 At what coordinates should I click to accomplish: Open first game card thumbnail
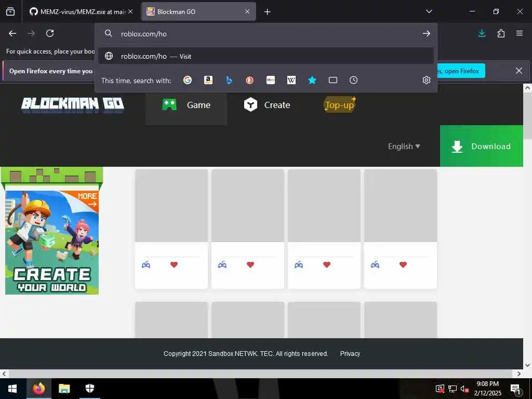click(171, 206)
